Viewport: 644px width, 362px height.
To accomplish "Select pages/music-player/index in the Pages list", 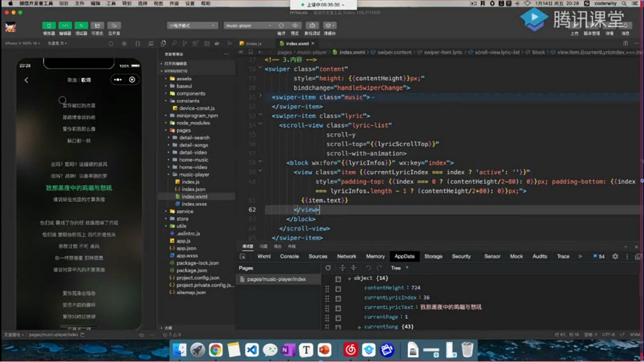I will coord(276,279).
